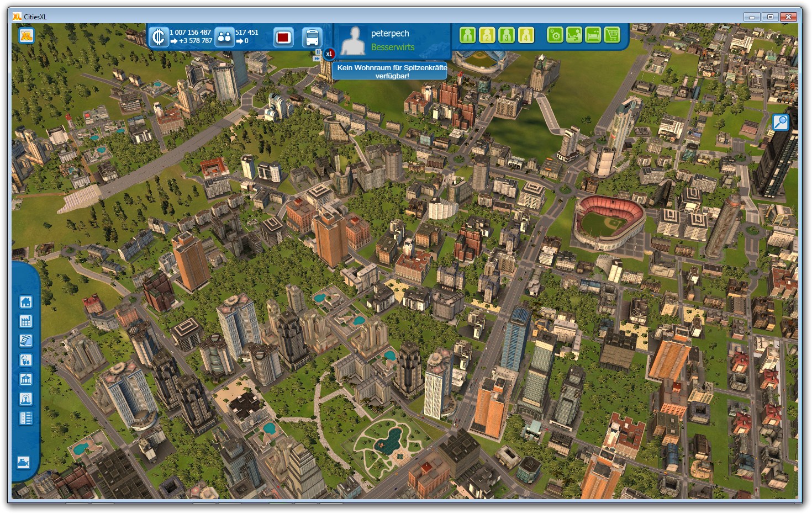Click the 'Kein Wohnraum für Spitzenkräfte' notification
Viewport: 812px width, 514px height.
coord(392,71)
